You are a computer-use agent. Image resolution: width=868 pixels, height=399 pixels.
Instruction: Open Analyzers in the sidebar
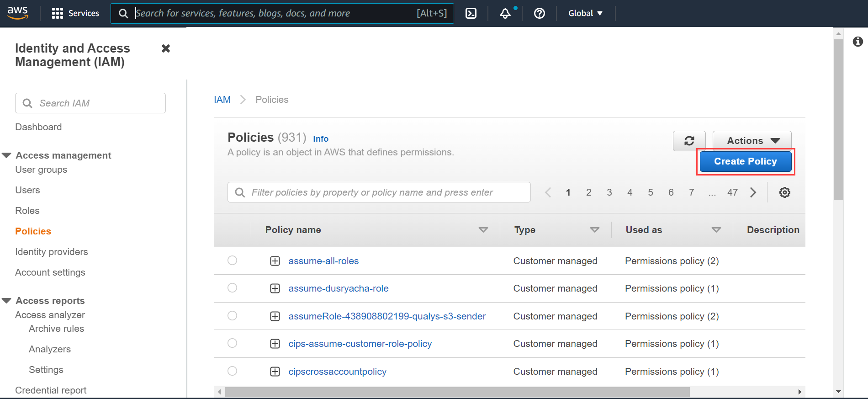pos(50,349)
